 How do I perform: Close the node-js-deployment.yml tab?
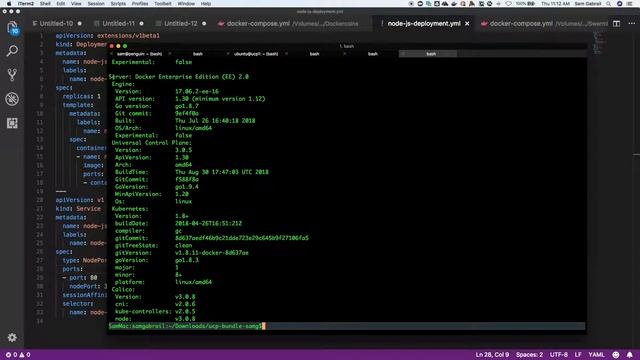click(x=467, y=24)
